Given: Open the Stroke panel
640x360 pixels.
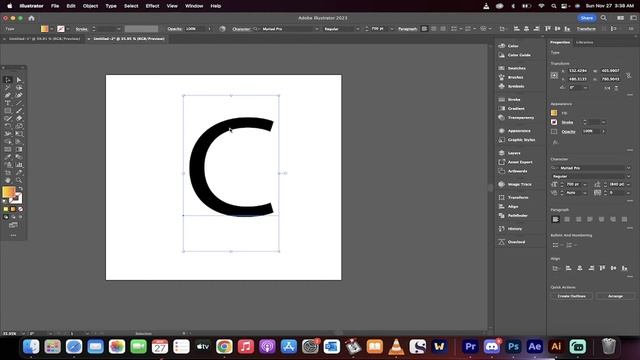Looking at the screenshot, I should 514,100.
